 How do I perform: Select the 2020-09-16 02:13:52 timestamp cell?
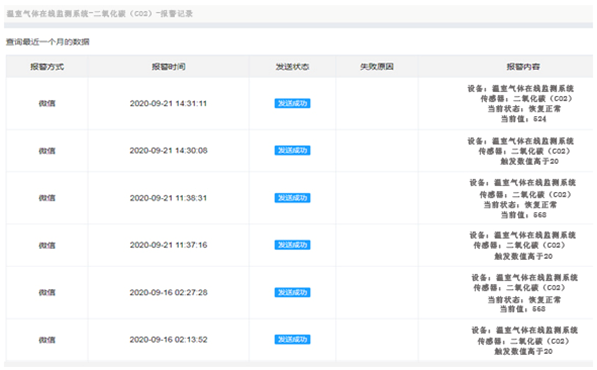click(168, 340)
